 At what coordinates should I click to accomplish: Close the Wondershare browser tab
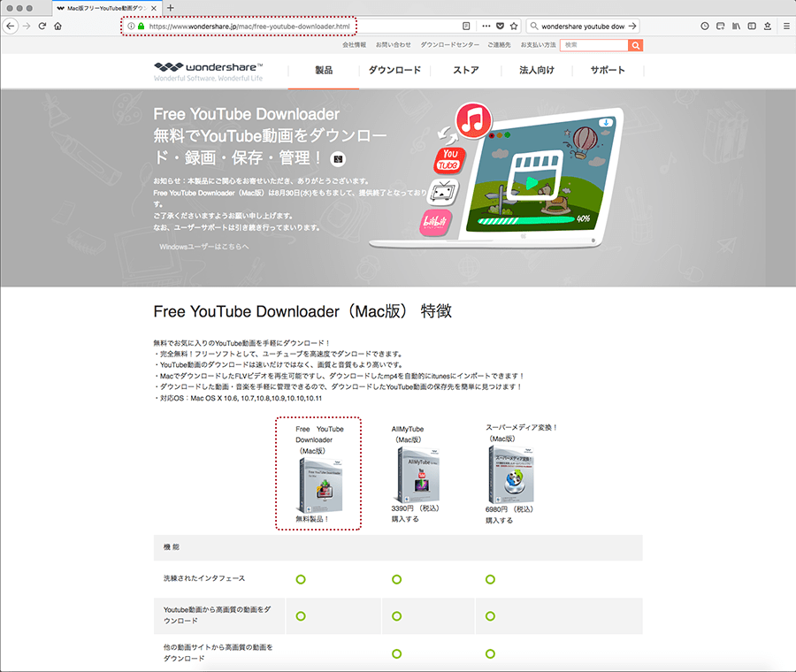(153, 8)
